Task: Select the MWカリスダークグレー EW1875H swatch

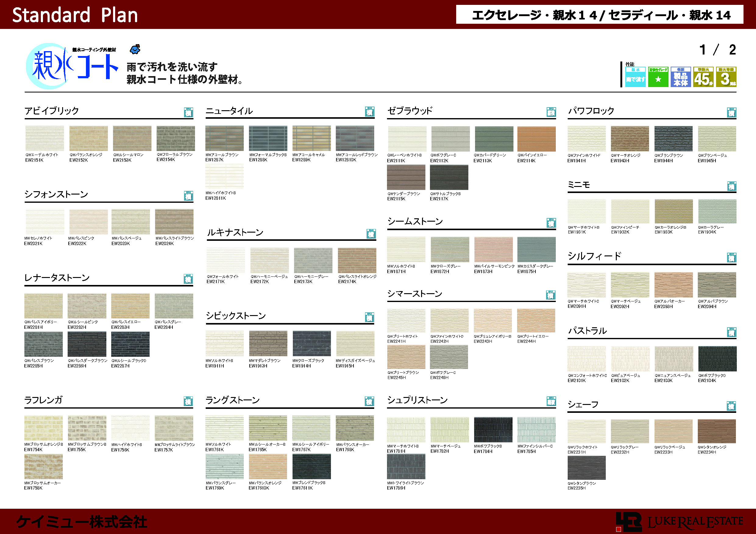Action: (x=536, y=249)
